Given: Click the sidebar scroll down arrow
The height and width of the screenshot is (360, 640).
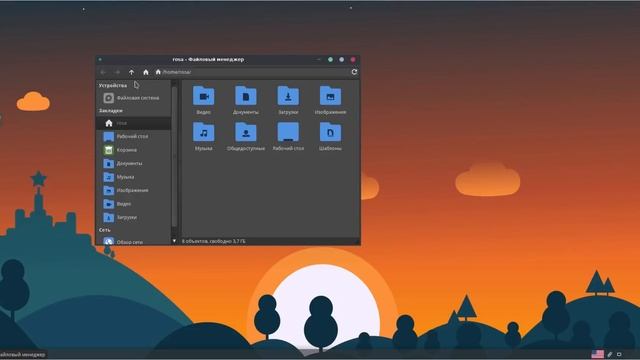Looking at the screenshot, I should 174,241.
